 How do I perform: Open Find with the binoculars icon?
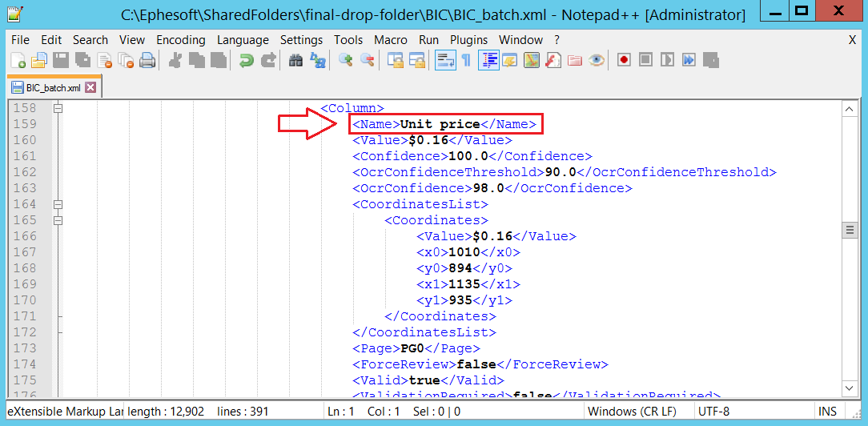[295, 60]
